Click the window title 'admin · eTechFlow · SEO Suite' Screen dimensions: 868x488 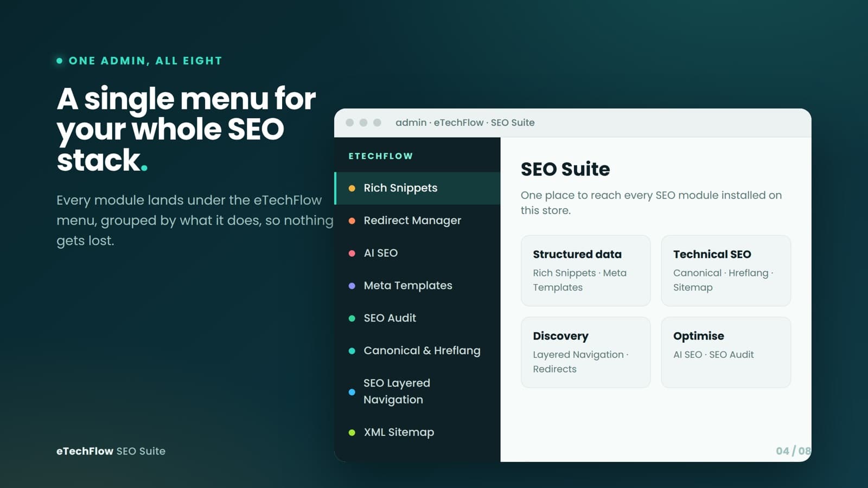click(465, 123)
